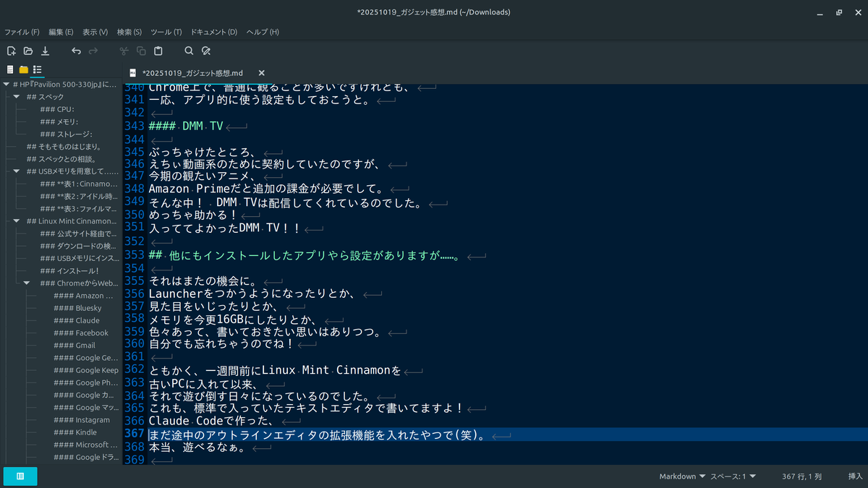Switch the side pane to file browser
The width and height of the screenshot is (868, 488).
(x=24, y=69)
